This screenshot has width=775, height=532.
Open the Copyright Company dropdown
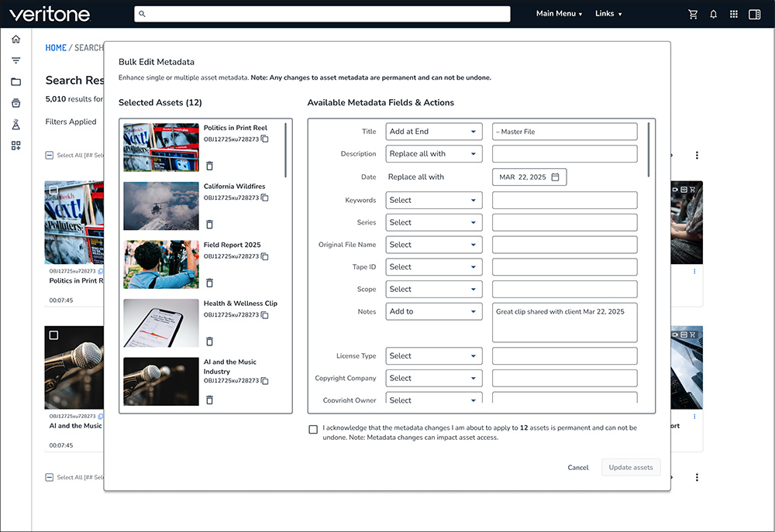pyautogui.click(x=434, y=378)
